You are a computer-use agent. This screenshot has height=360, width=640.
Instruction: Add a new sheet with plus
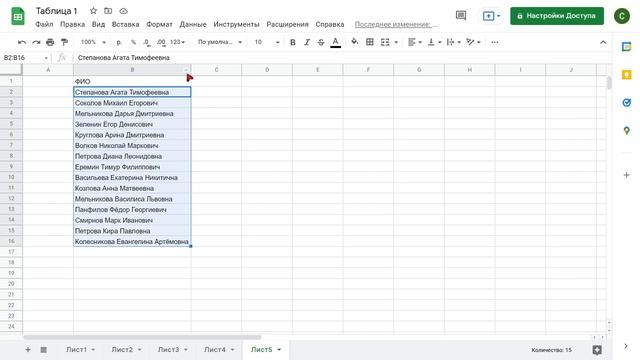tap(28, 349)
